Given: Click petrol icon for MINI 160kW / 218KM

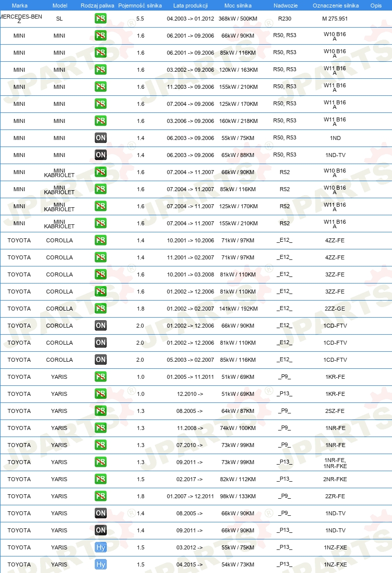Looking at the screenshot, I should [101, 120].
